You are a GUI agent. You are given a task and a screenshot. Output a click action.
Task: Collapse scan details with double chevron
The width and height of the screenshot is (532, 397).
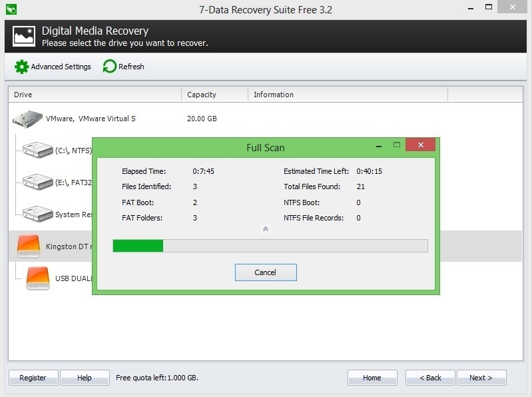pos(266,229)
